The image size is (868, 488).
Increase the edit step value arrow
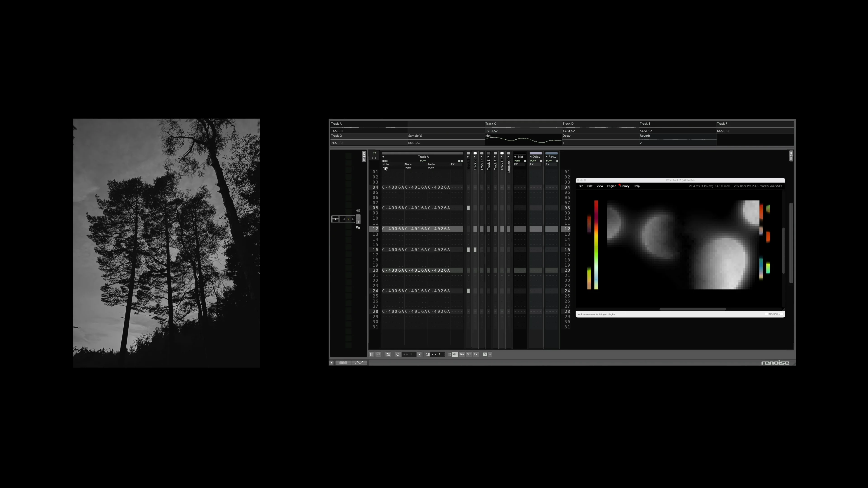[x=436, y=354]
